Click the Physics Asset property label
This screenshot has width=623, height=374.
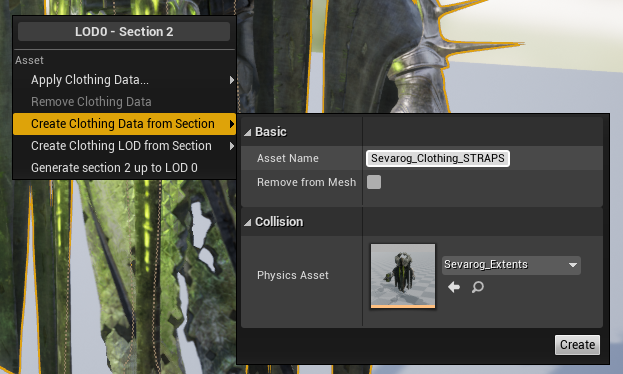(293, 275)
